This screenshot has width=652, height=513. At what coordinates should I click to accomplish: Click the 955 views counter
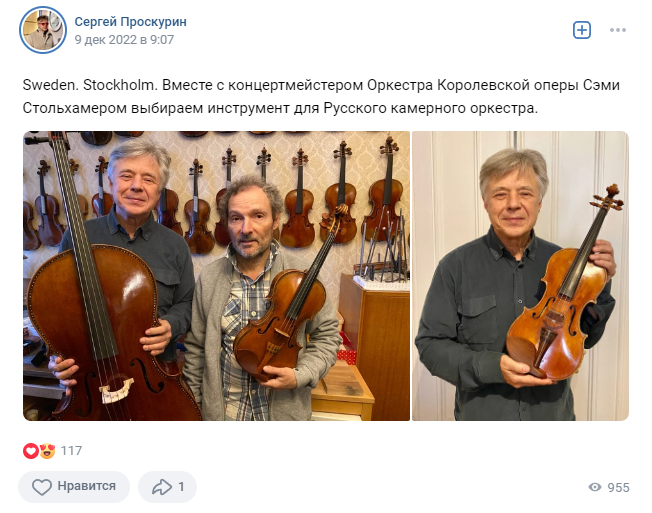[618, 487]
